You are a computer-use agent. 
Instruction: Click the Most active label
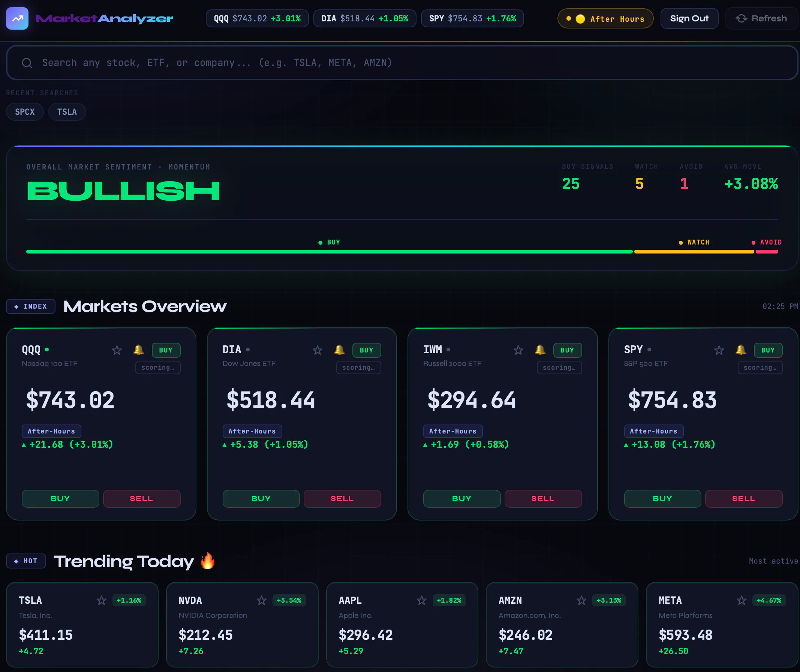point(773,561)
